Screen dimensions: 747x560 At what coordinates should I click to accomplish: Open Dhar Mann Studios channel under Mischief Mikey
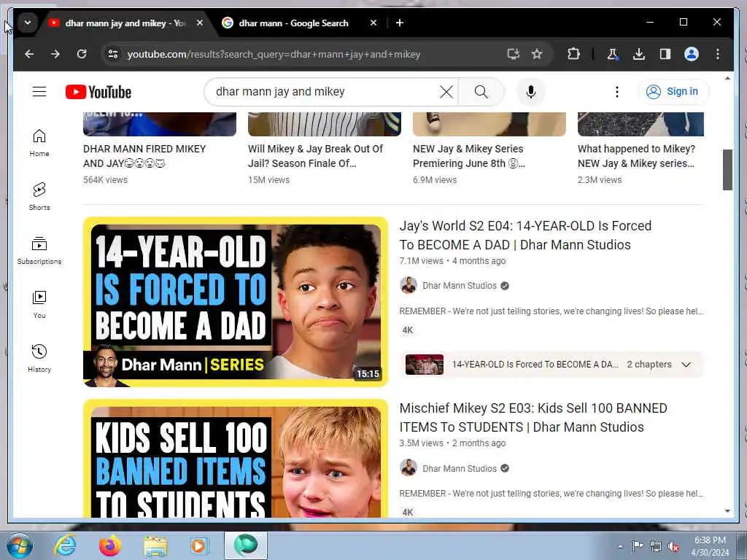click(460, 469)
